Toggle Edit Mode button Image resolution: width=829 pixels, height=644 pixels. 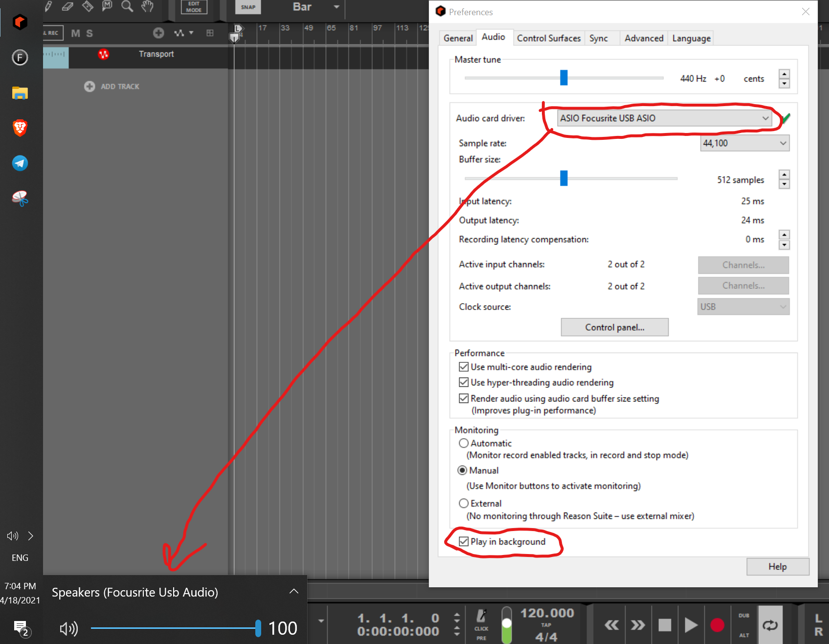(x=194, y=7)
